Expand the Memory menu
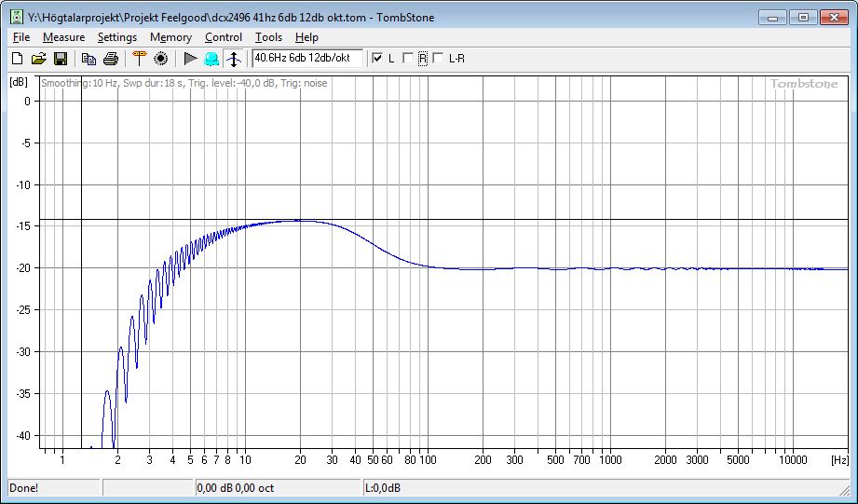Image resolution: width=858 pixels, height=504 pixels. [x=170, y=37]
